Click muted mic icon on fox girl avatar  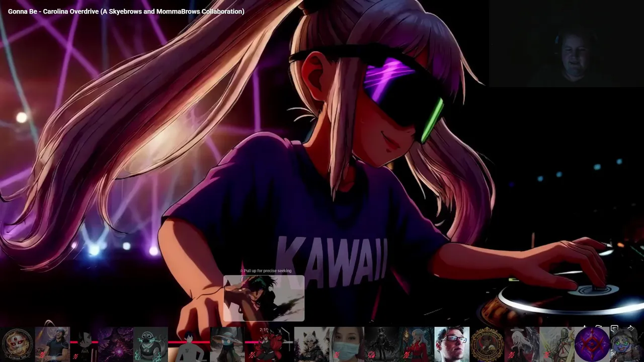(253, 356)
